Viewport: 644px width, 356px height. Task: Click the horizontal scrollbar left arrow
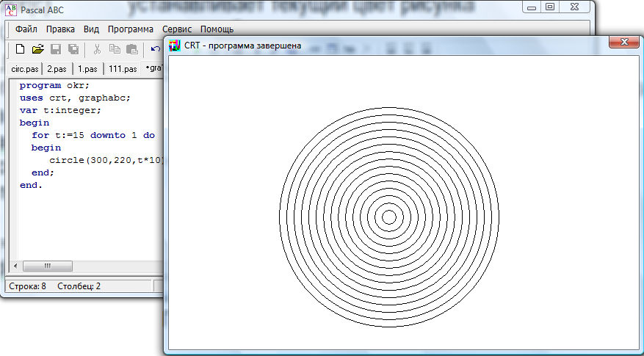(x=15, y=266)
